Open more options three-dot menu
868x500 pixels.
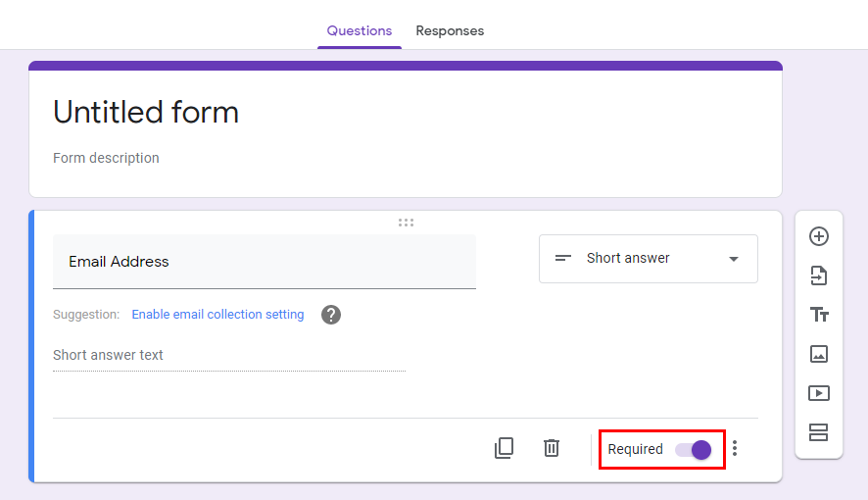(x=735, y=448)
